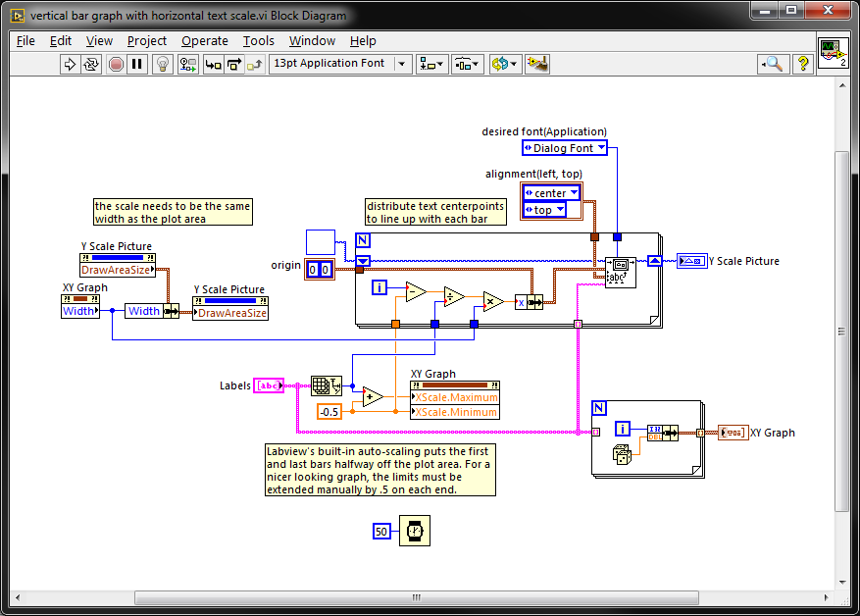Image resolution: width=860 pixels, height=616 pixels.
Task: Open the Tools menu
Action: pos(258,41)
